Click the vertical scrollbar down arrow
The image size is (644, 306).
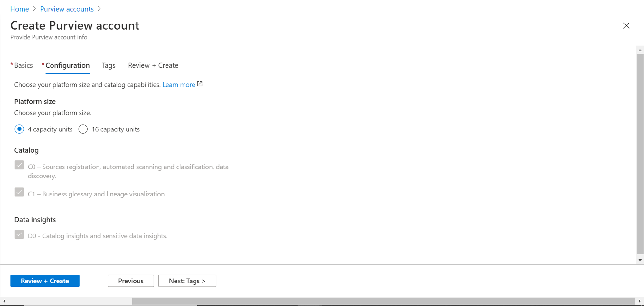pyautogui.click(x=640, y=260)
